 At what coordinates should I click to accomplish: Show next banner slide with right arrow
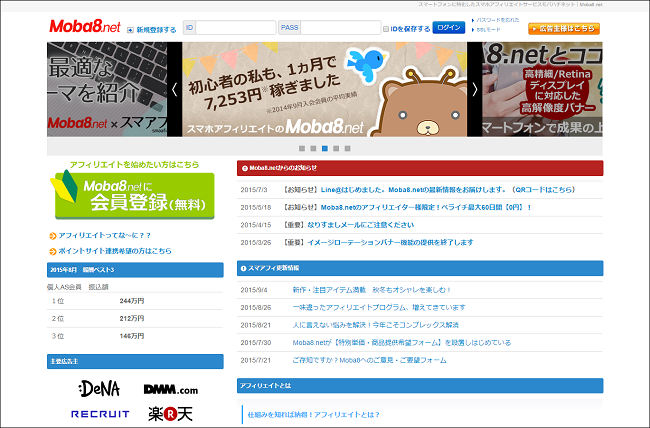(475, 89)
